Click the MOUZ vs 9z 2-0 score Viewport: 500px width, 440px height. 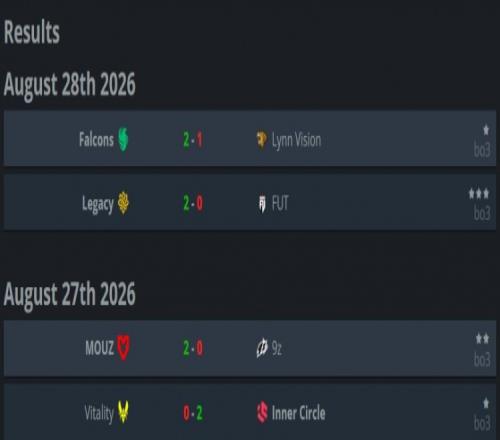193,348
